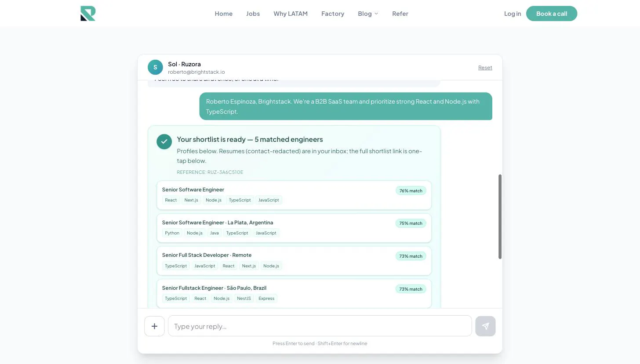The width and height of the screenshot is (640, 364).
Task: Click the 73% match badge on São Paulo card
Action: (x=411, y=289)
